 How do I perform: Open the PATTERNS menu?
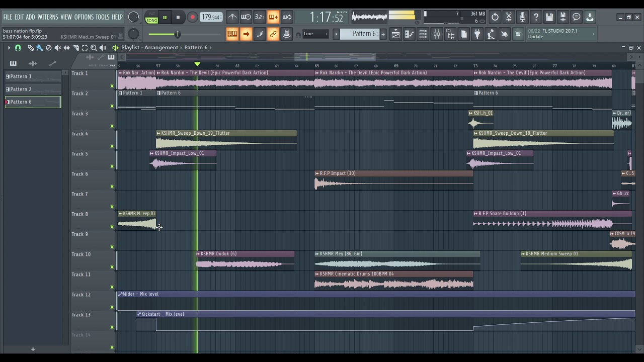(48, 17)
